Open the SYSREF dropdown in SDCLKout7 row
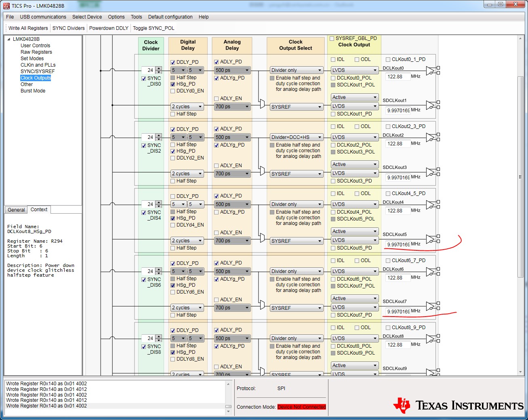 click(297, 308)
